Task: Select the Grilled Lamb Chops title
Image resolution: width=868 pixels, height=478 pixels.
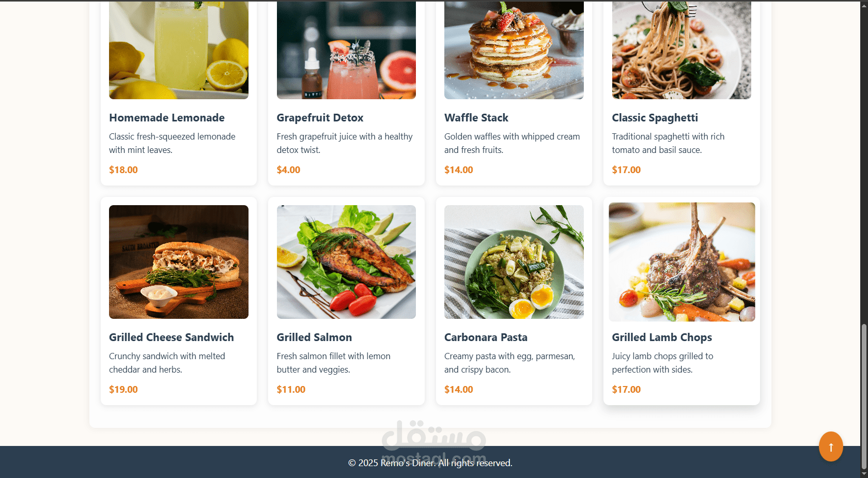Action: (662, 337)
